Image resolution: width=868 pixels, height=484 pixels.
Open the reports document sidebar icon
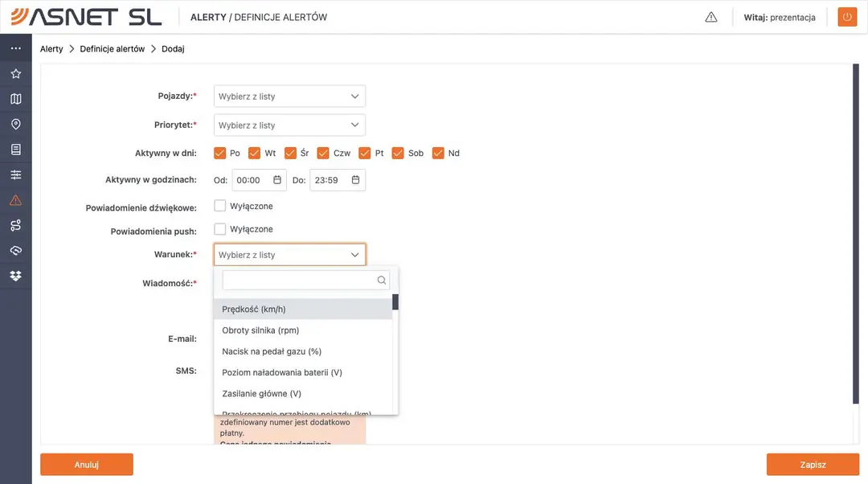click(15, 150)
